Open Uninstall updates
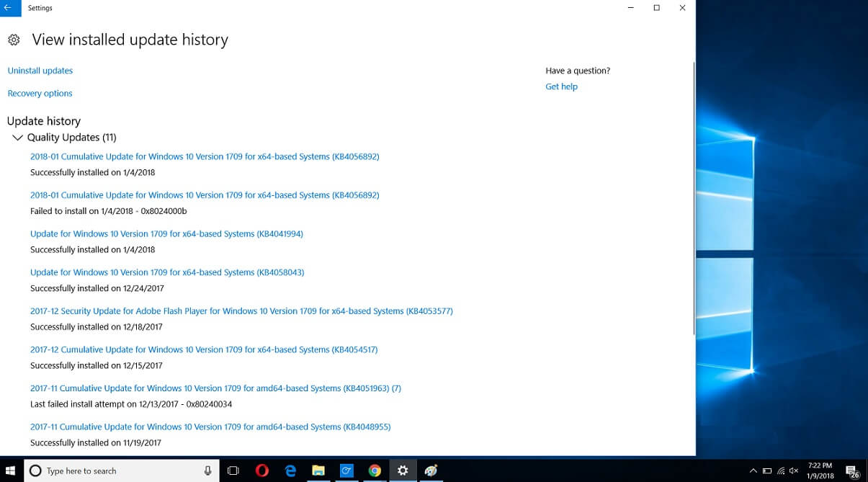The width and height of the screenshot is (868, 482). pos(40,70)
